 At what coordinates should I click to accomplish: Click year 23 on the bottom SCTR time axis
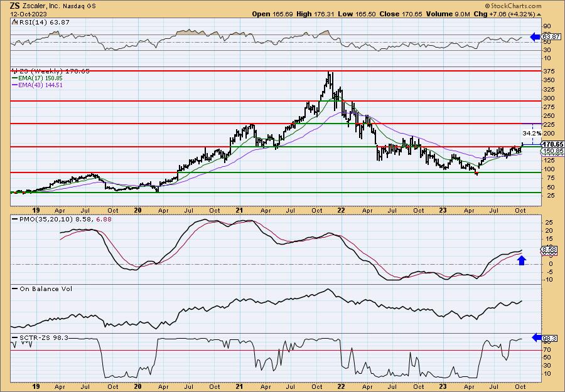tap(443, 386)
